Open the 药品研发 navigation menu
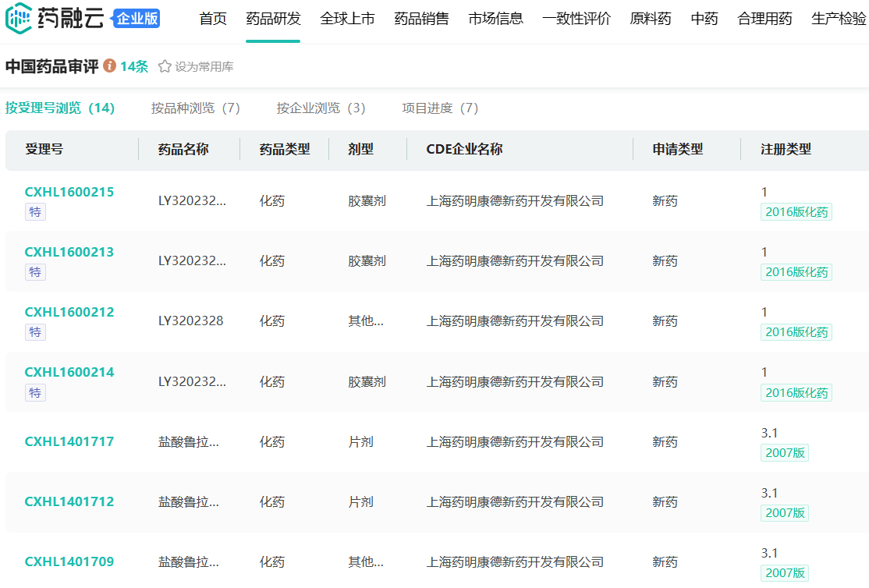The width and height of the screenshot is (869, 588). coord(273,19)
